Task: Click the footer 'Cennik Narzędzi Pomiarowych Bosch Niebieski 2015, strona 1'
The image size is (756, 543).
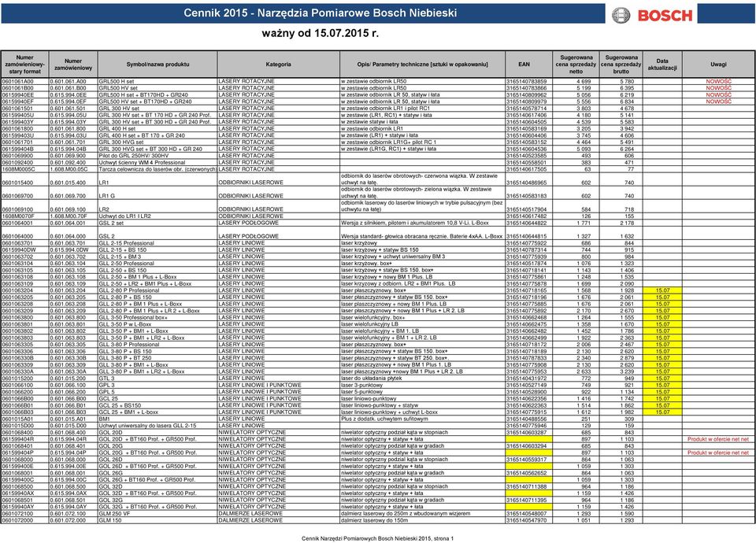Action: (377, 538)
